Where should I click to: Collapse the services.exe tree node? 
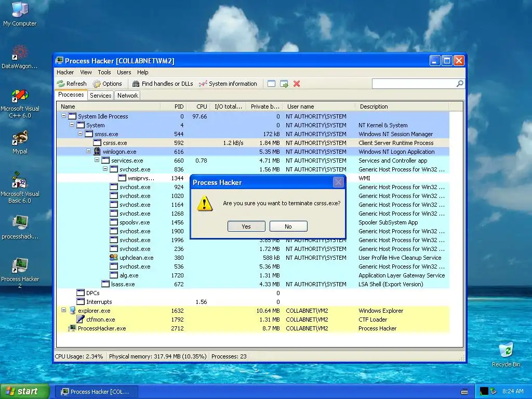[97, 160]
